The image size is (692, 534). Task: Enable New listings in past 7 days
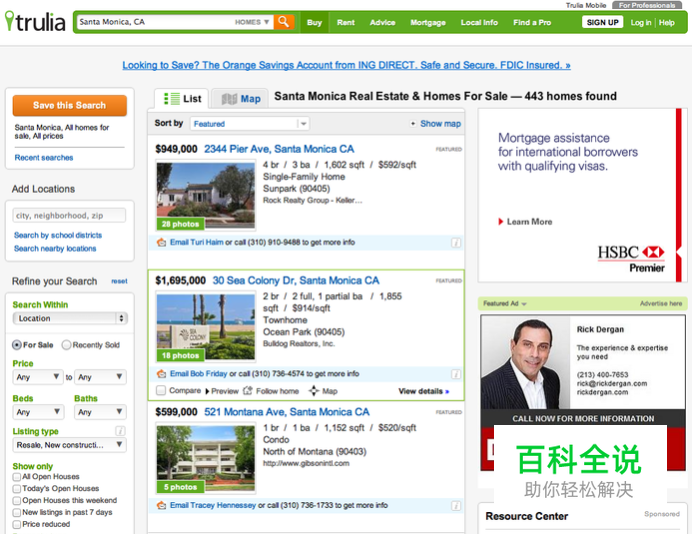17,512
